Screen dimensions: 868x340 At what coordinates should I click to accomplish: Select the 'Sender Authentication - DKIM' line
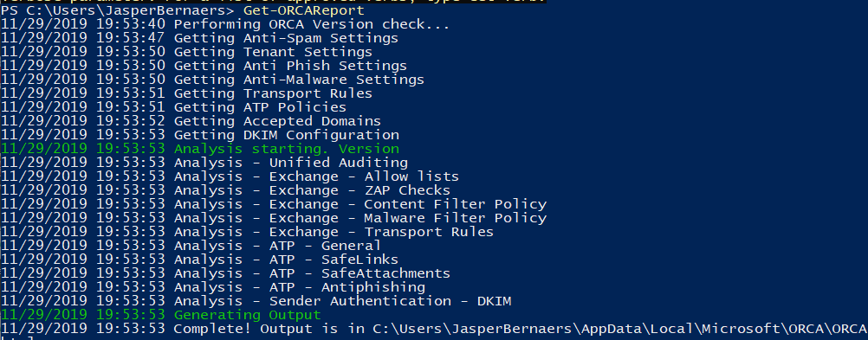point(256,301)
